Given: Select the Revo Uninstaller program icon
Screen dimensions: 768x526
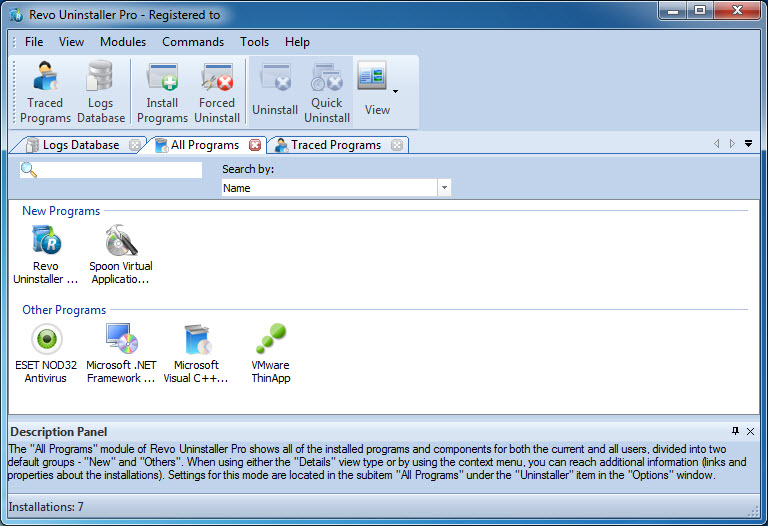Looking at the screenshot, I should click(x=46, y=254).
